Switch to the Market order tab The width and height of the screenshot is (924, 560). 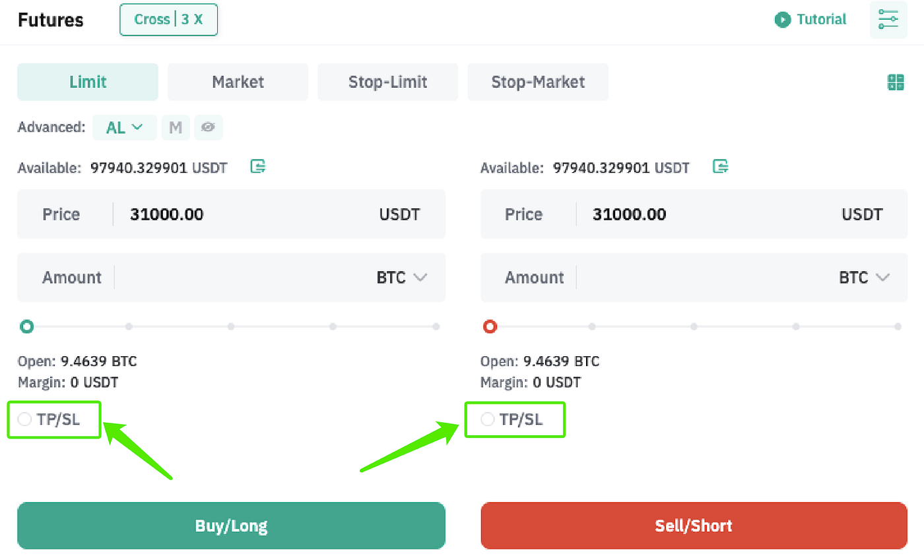(238, 82)
